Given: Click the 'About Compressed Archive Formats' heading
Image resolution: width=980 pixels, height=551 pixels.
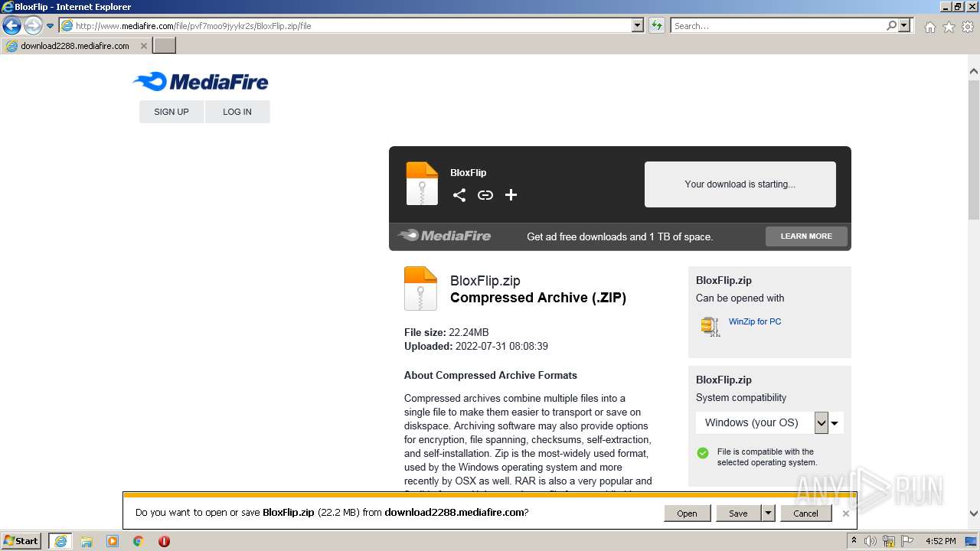Looking at the screenshot, I should (491, 376).
